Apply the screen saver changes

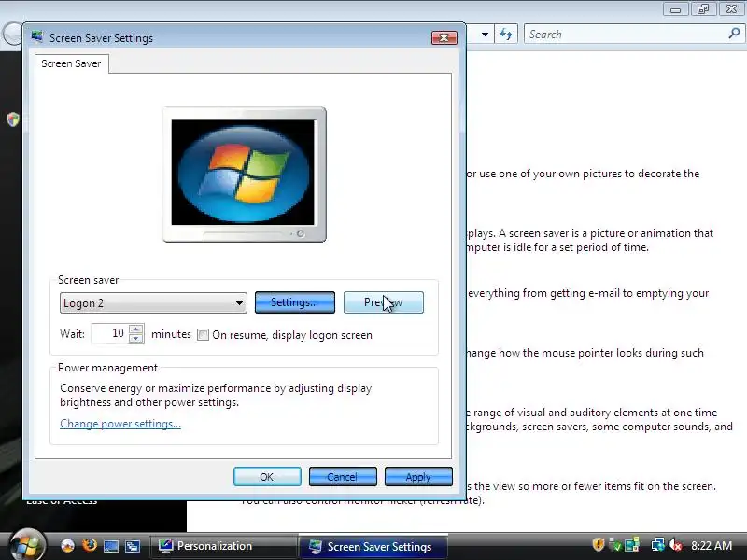click(418, 477)
